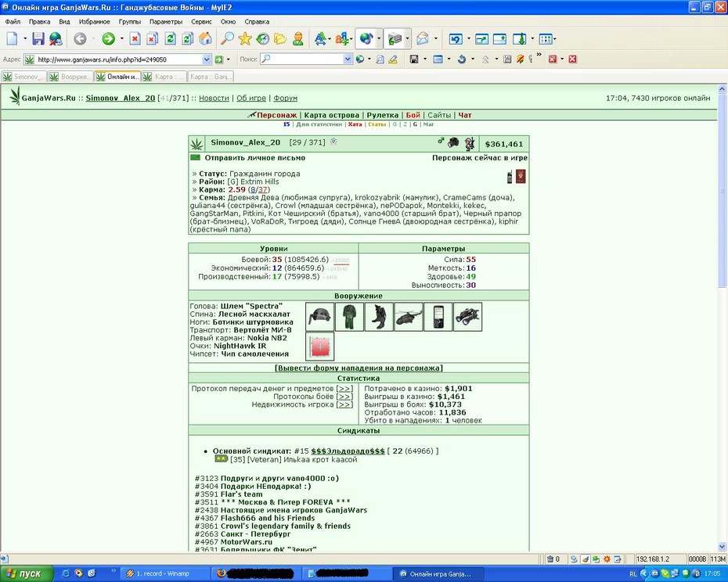Open the Избранное menu
This screenshot has width=728, height=582.
tap(94, 22)
